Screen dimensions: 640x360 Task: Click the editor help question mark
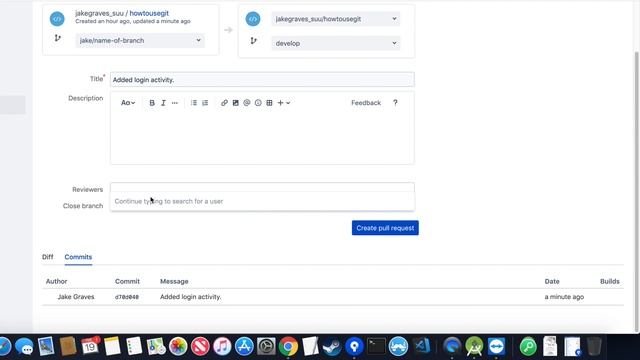[395, 102]
